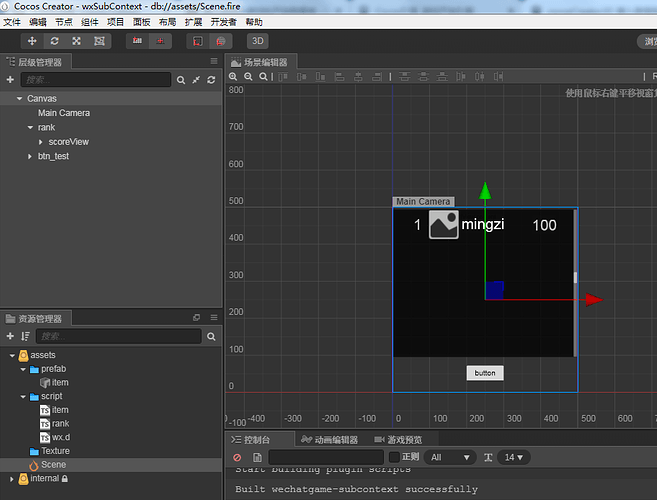This screenshot has height=500, width=657.
Task: Open the All log level dropdown
Action: pos(449,457)
